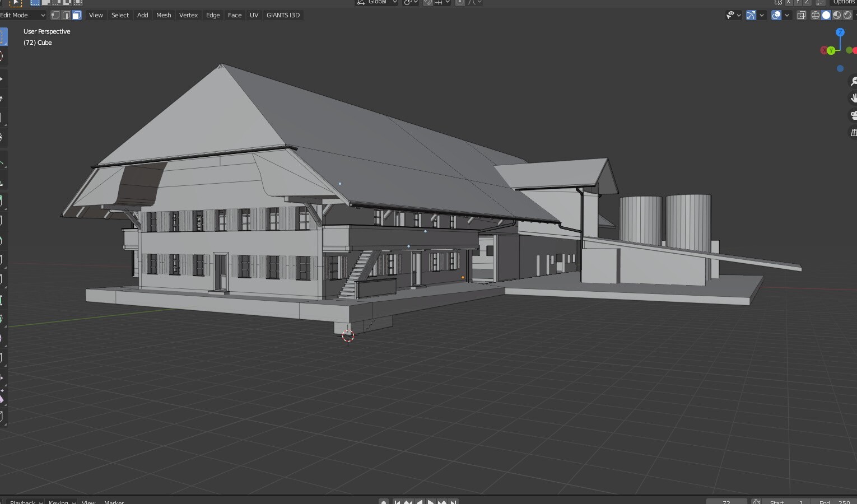Enable face select mode

coord(77,15)
